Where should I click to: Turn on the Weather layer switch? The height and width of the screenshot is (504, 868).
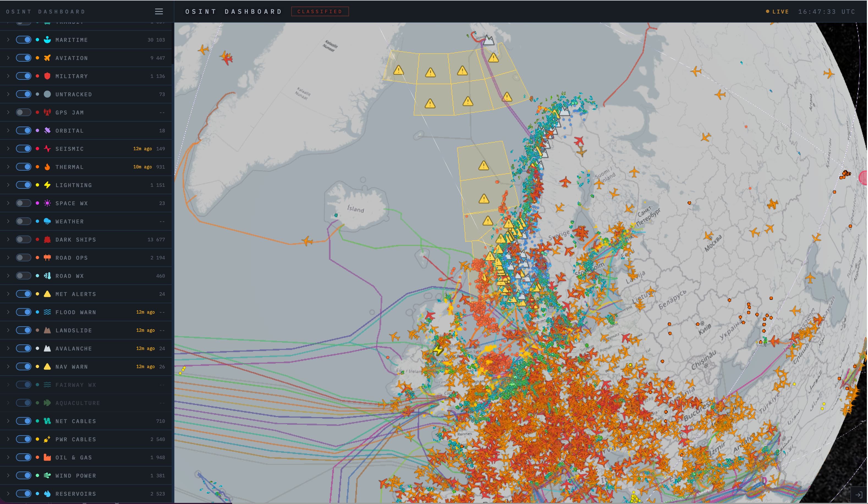coord(23,221)
